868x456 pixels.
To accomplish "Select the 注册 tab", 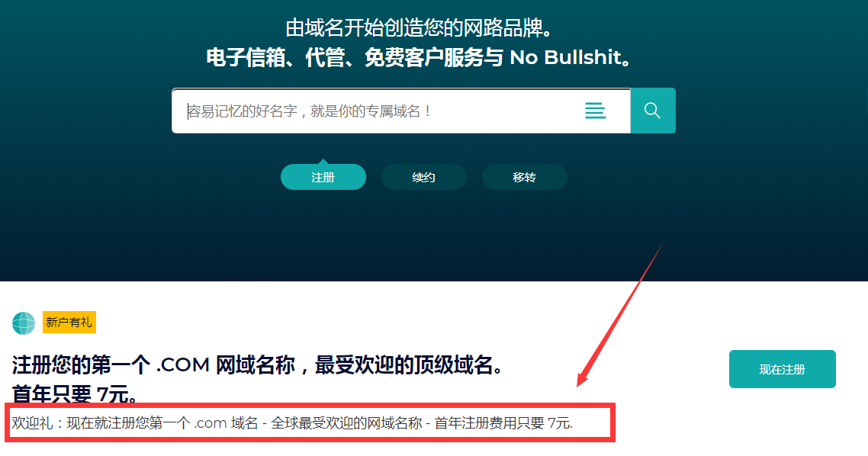I will (323, 177).
